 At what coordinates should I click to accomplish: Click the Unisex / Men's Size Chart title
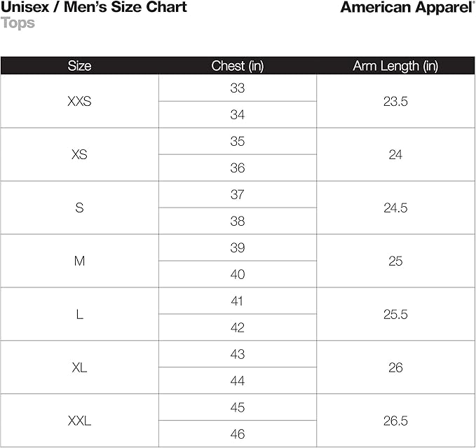point(94,7)
